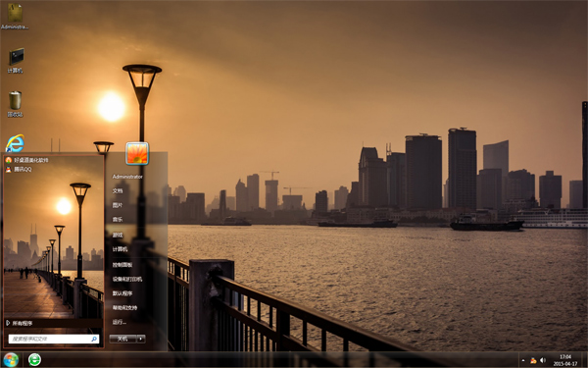Open 文档 in the start menu
The height and width of the screenshot is (368, 588).
coord(118,190)
